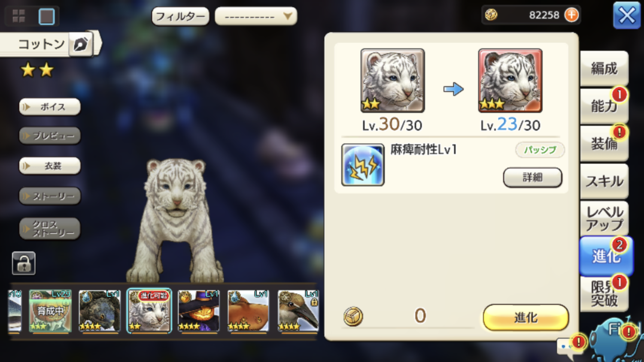Open the レベルアップ tab

click(604, 218)
